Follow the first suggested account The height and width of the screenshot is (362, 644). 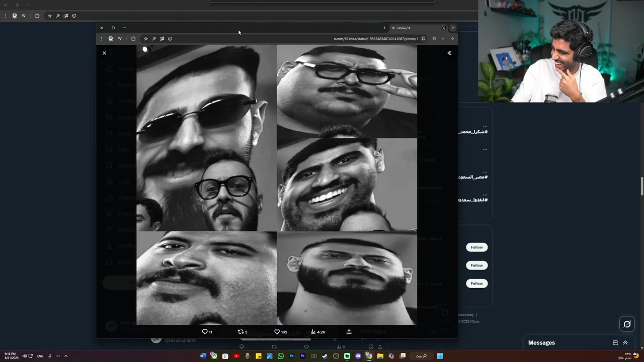click(x=477, y=247)
